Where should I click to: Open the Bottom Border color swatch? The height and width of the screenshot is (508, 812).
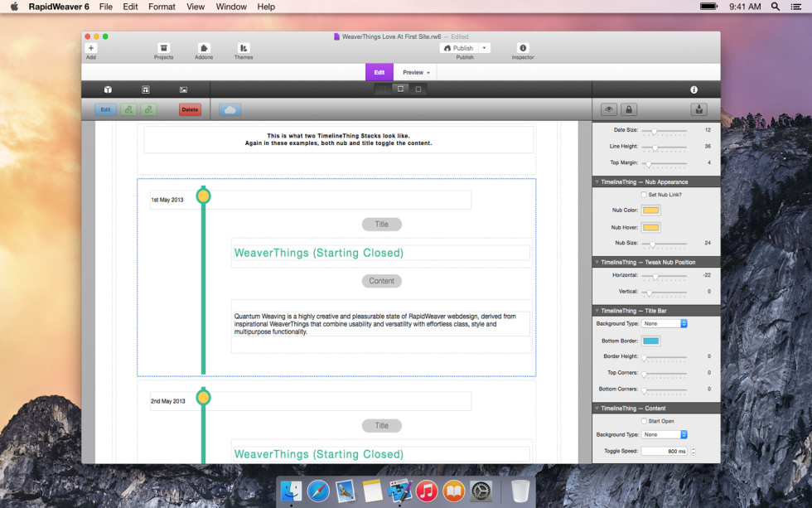(x=651, y=341)
